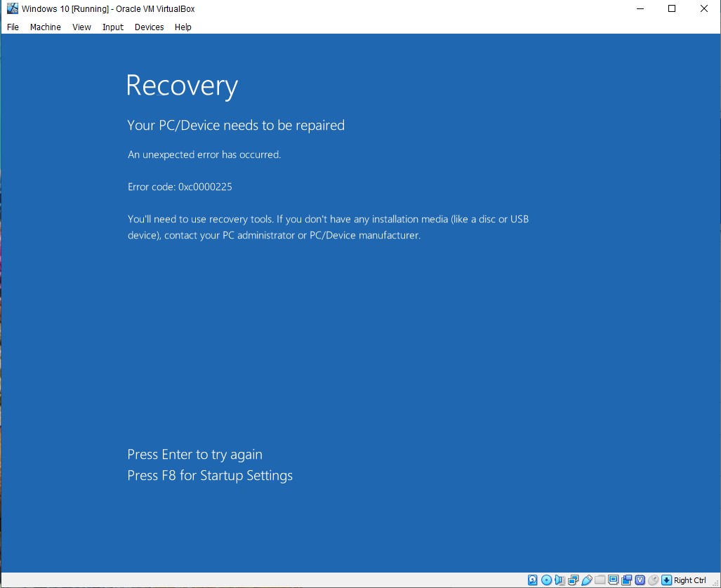Image resolution: width=721 pixels, height=588 pixels.
Task: Click the shared folders status icon
Action: click(600, 580)
